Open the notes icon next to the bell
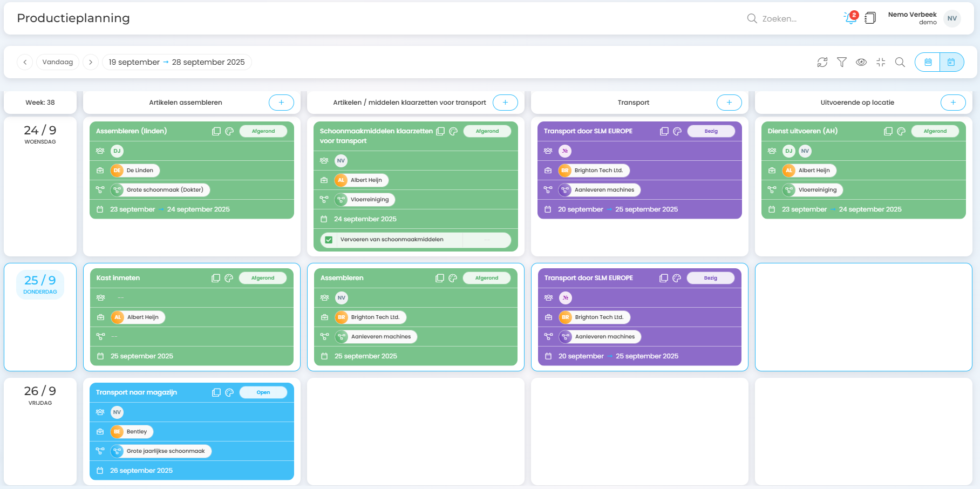The width and height of the screenshot is (980, 489). pos(870,18)
